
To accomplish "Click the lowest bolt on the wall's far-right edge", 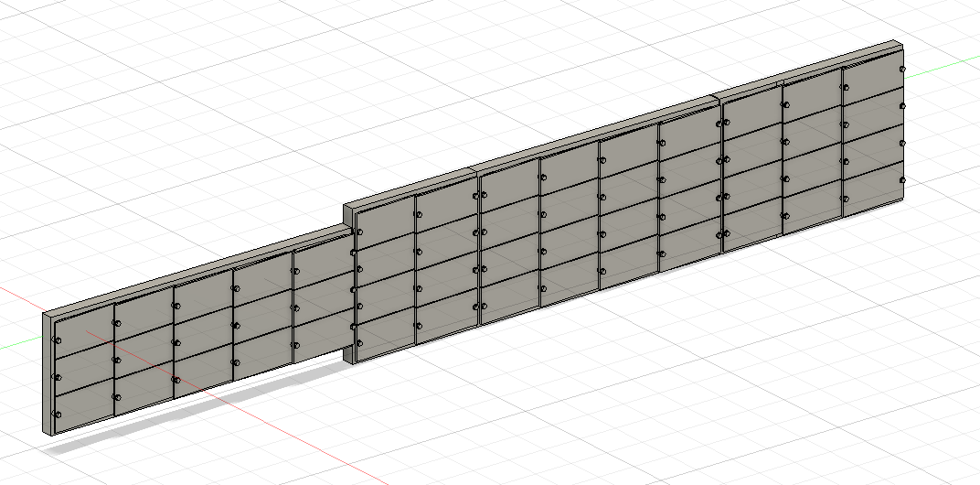I will pyautogui.click(x=902, y=182).
